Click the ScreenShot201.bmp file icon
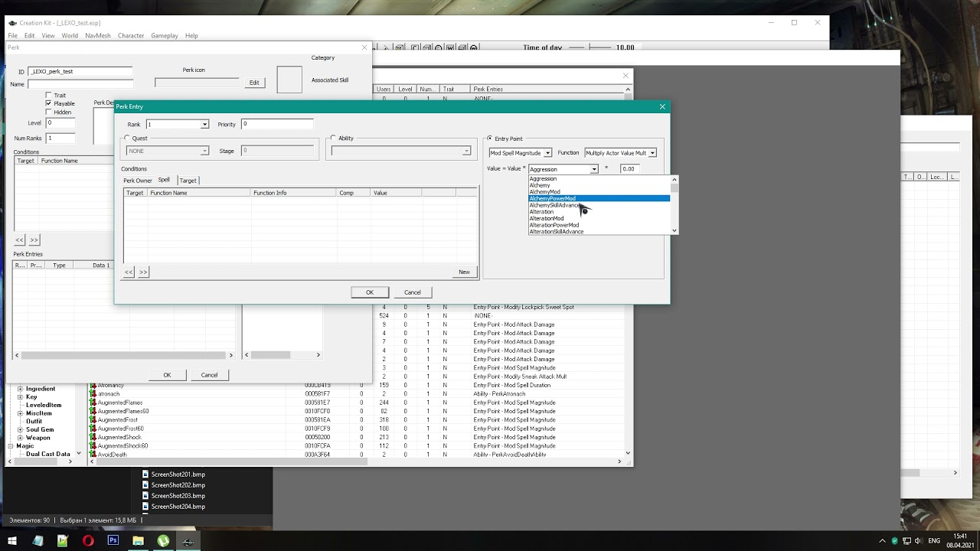Image resolution: width=980 pixels, height=551 pixels. click(145, 474)
